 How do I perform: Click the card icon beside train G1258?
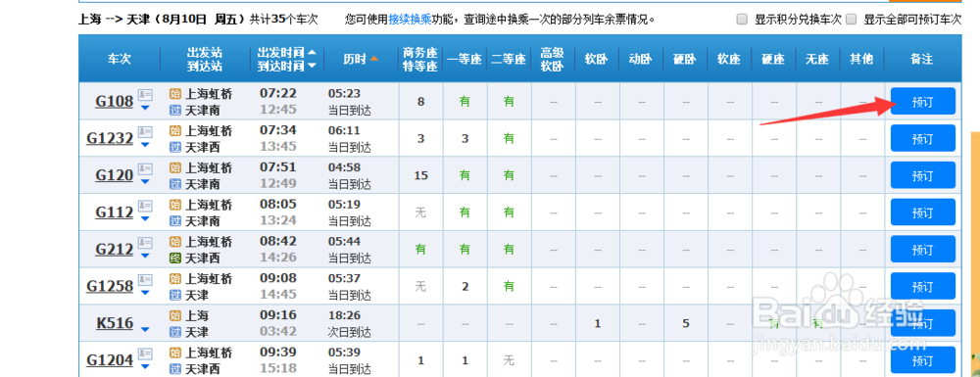tap(145, 279)
